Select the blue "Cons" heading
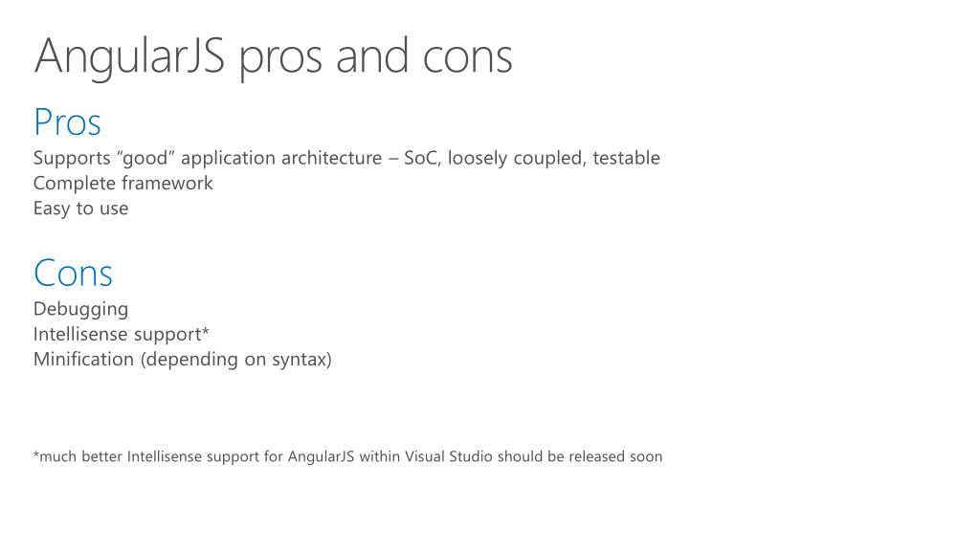The height and width of the screenshot is (551, 980). tap(73, 274)
